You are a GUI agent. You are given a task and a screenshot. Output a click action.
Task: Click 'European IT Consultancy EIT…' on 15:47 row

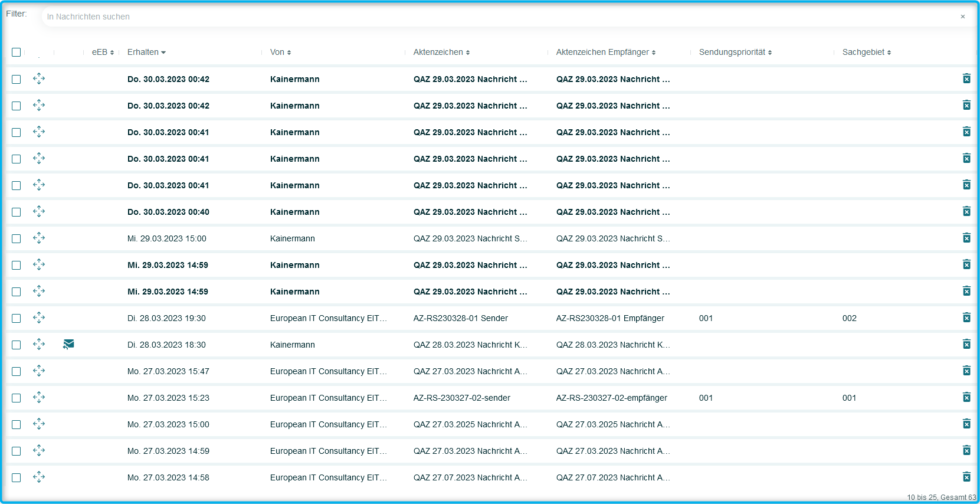[329, 371]
